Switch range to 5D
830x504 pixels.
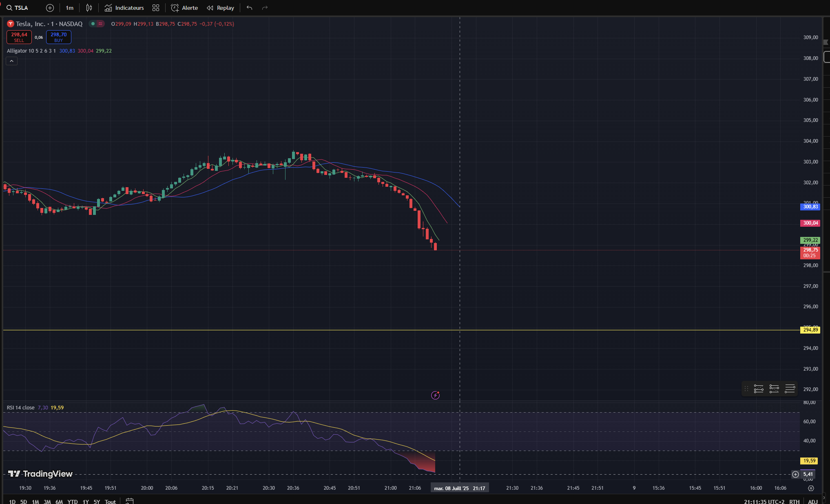(24, 502)
